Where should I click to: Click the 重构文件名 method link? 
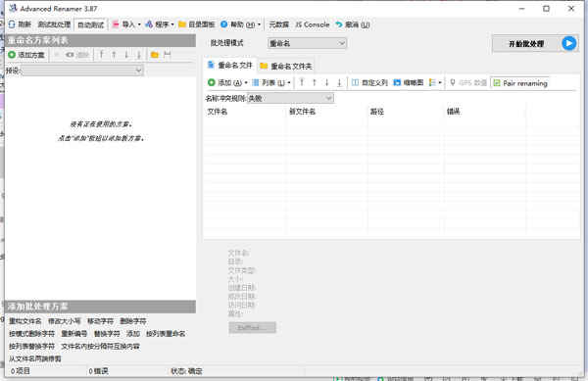(x=25, y=321)
